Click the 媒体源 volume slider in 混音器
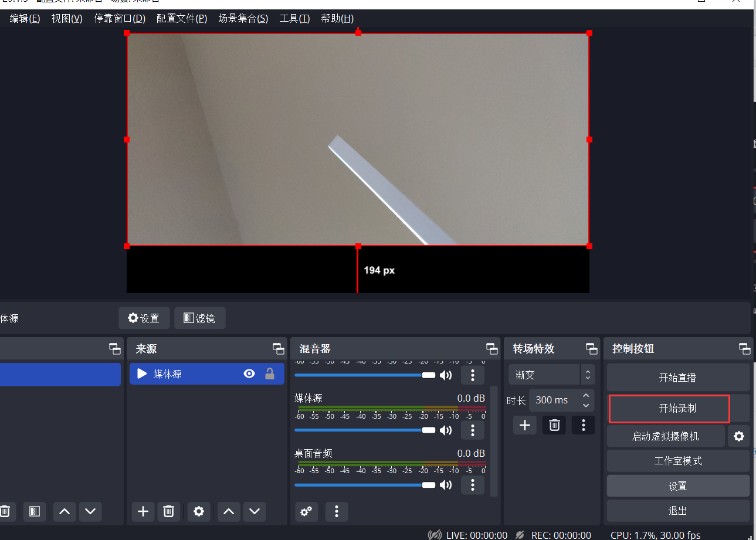The width and height of the screenshot is (756, 540). pos(365,430)
